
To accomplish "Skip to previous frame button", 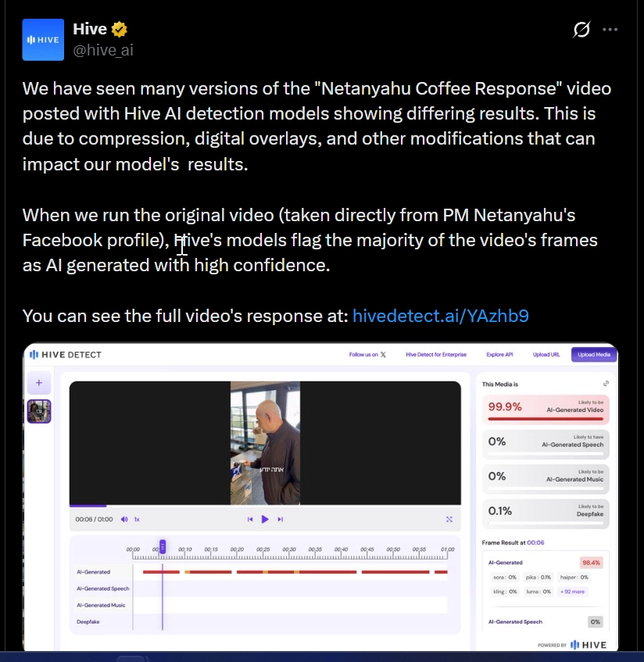I will pyautogui.click(x=250, y=519).
